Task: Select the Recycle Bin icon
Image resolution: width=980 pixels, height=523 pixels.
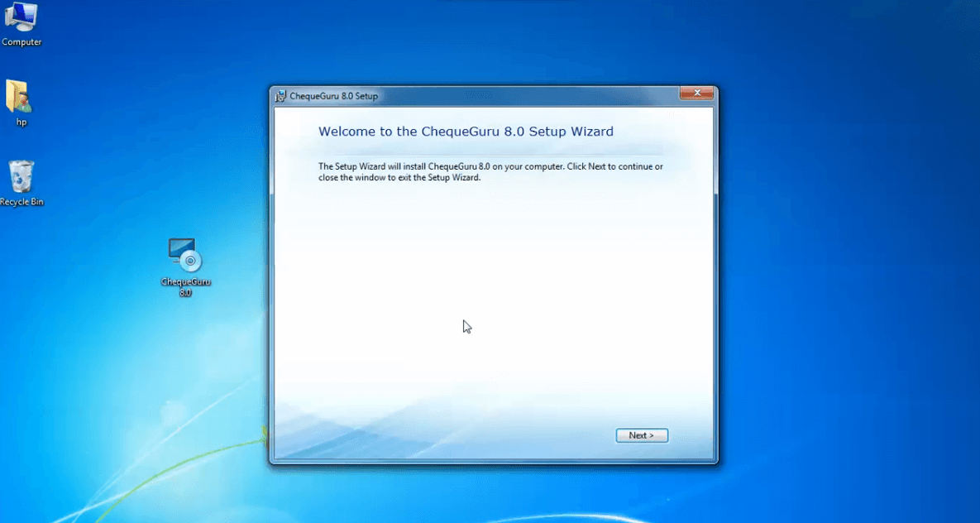Action: click(x=22, y=177)
